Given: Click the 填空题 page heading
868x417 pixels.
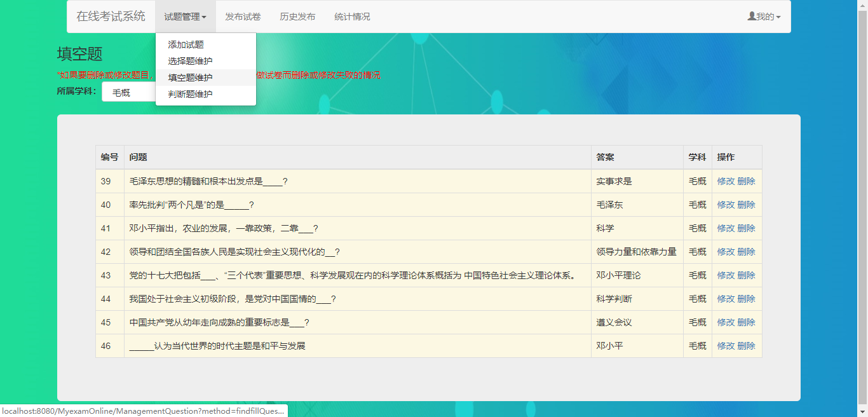Looking at the screenshot, I should [x=80, y=54].
